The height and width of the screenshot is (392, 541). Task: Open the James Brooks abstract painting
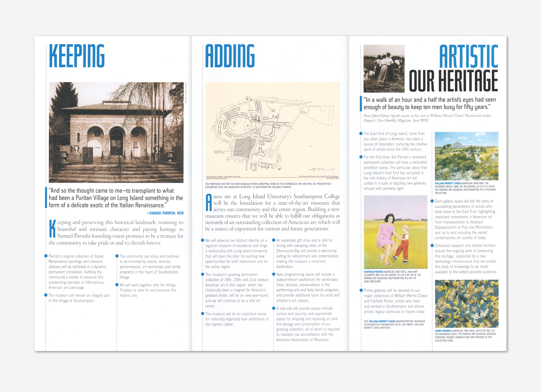point(467,304)
